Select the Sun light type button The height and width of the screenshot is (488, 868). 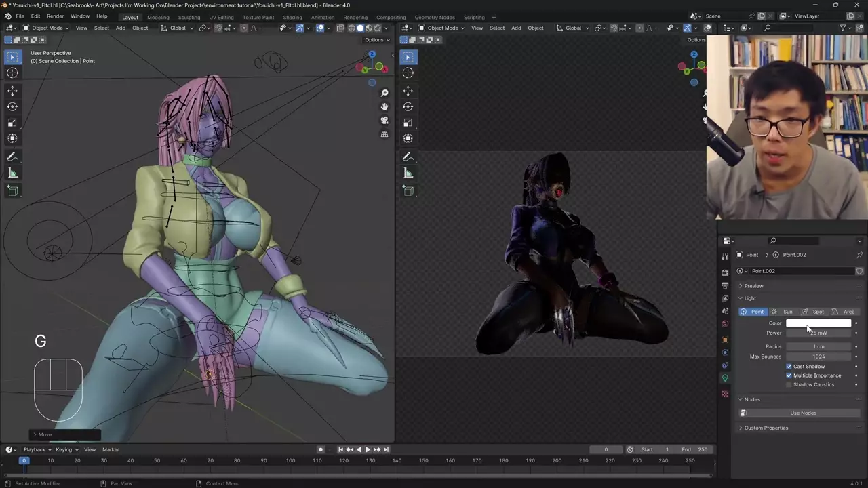(x=783, y=312)
